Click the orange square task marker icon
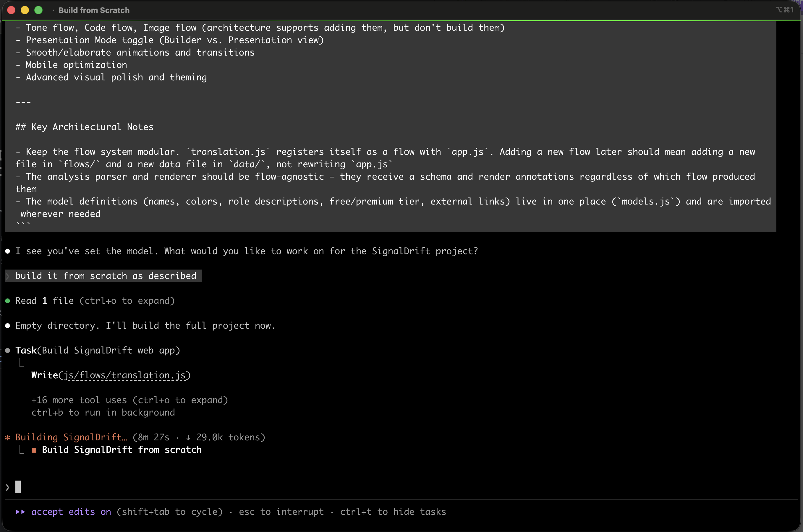The width and height of the screenshot is (803, 532). 34,450
